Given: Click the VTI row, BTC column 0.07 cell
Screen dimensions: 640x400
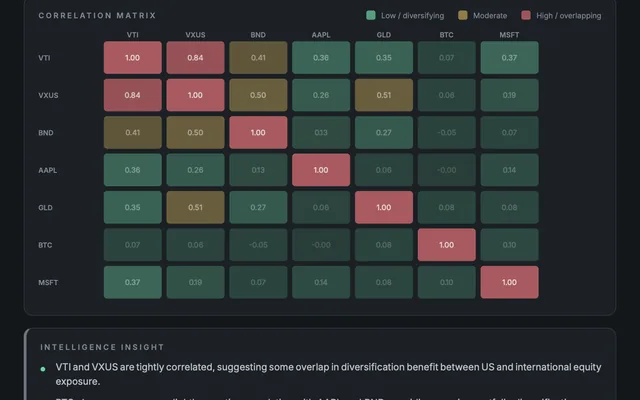Looking at the screenshot, I should [447, 58].
